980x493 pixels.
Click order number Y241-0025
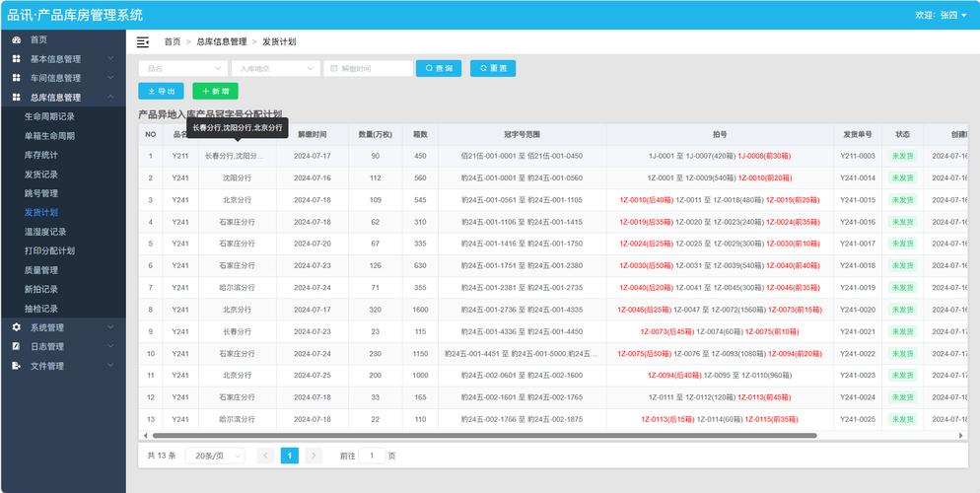point(858,419)
